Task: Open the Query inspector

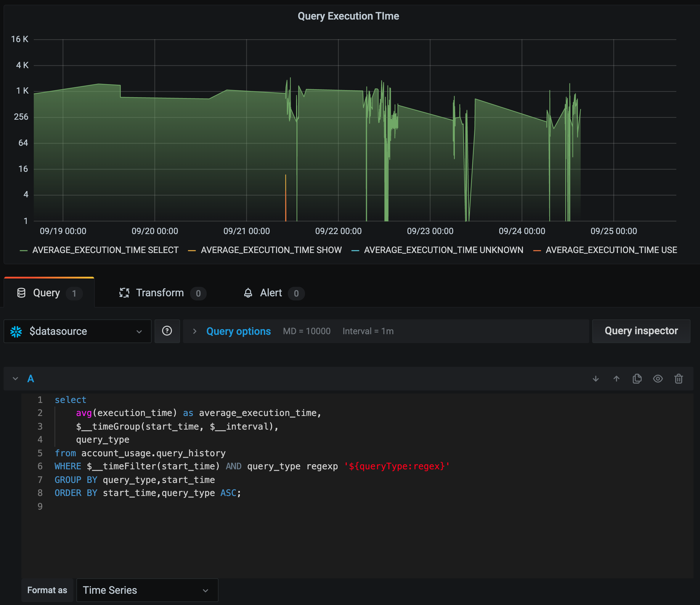Action: (641, 331)
